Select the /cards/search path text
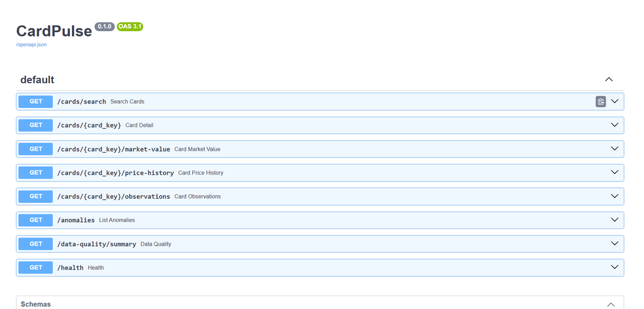This screenshot has height=309, width=644. tap(82, 101)
